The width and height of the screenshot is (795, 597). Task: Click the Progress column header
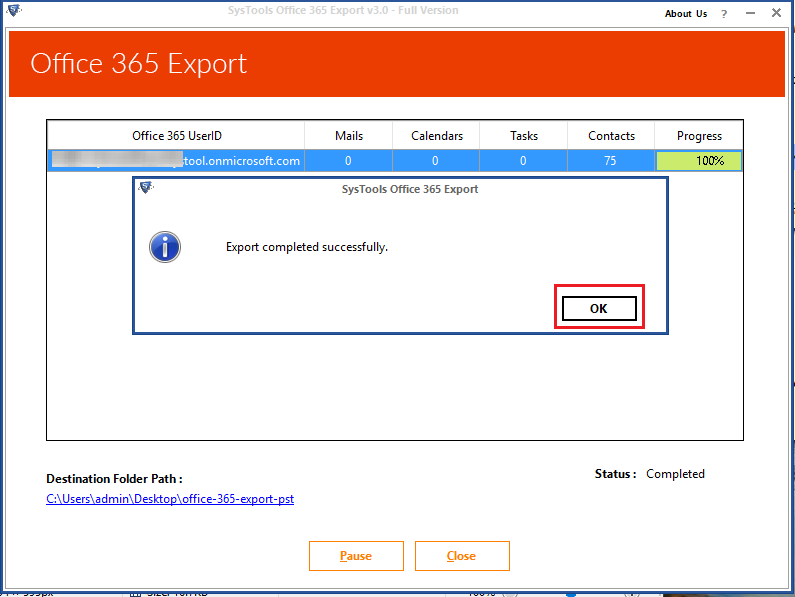pos(699,136)
